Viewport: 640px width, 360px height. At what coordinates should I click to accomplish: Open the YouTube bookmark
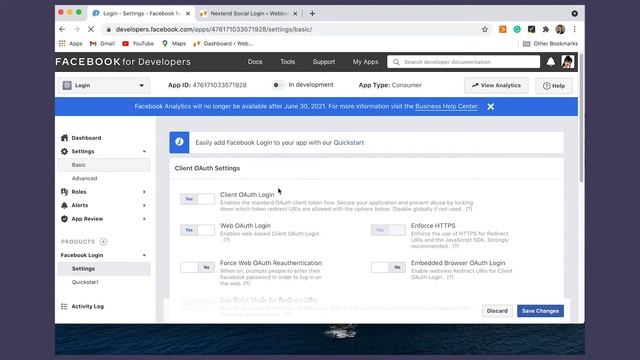pyautogui.click(x=138, y=43)
